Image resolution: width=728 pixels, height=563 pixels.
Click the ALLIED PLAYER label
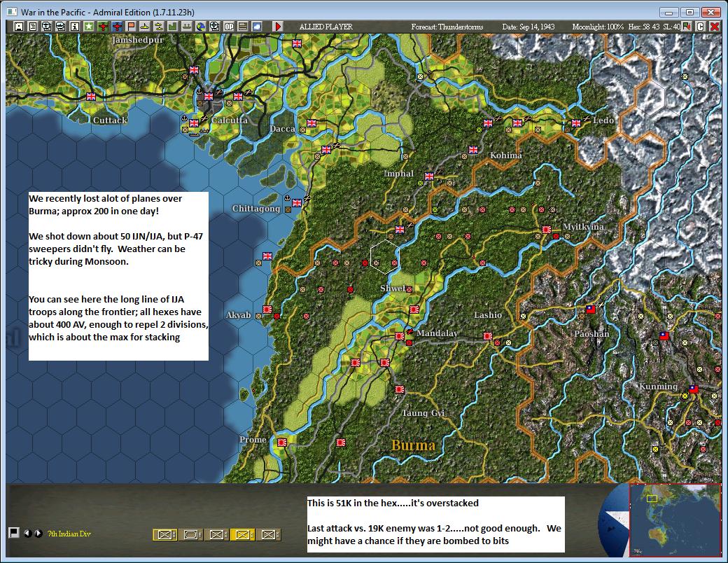[x=326, y=27]
